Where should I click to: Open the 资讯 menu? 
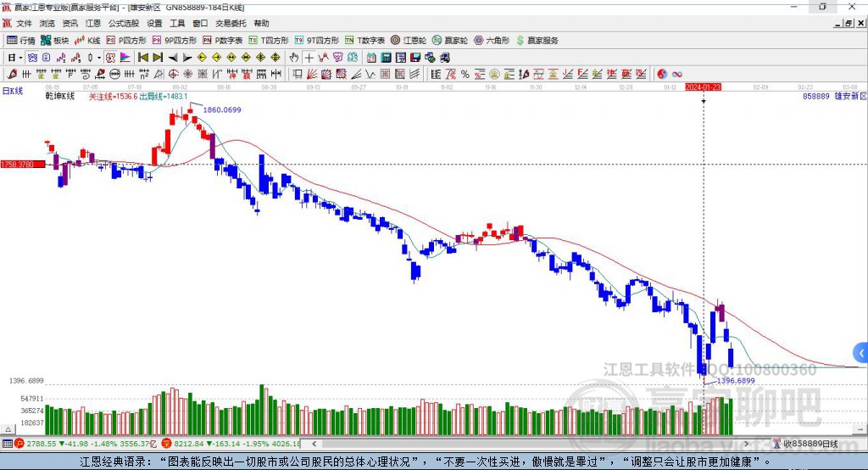pos(70,23)
